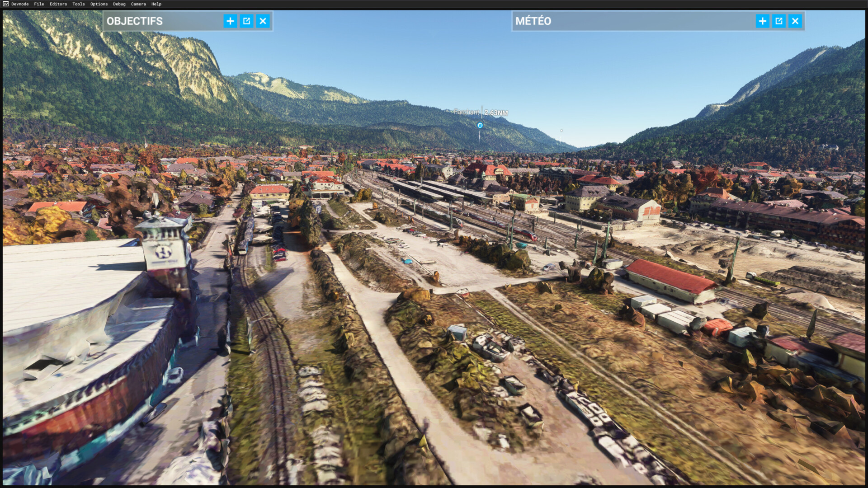The image size is (868, 488).
Task: Pop out the MÉTÉO panel into a window
Action: pos(778,21)
